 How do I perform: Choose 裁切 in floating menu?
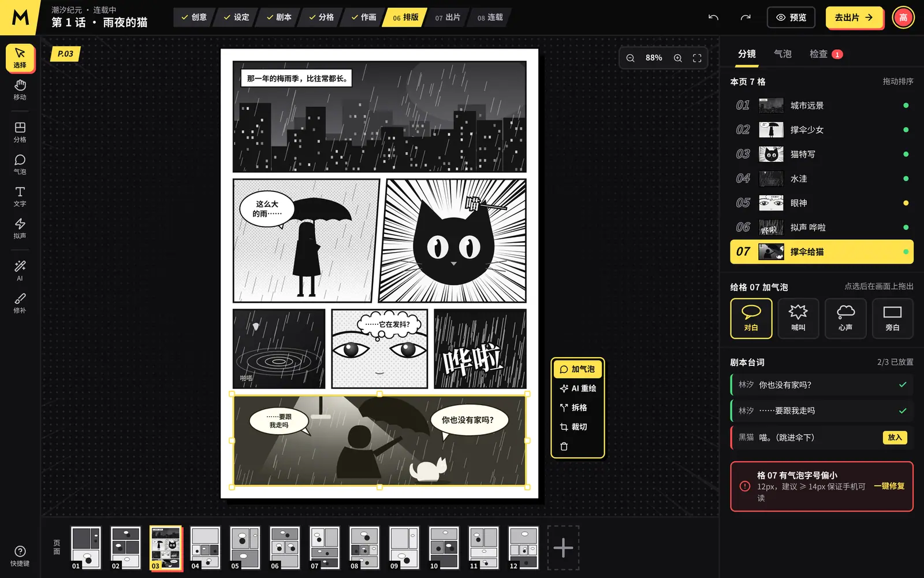pyautogui.click(x=577, y=427)
